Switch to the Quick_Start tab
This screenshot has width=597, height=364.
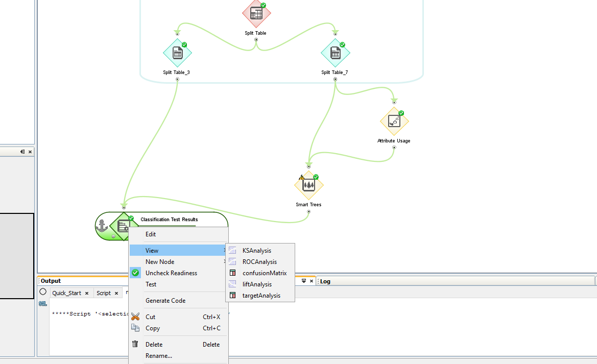[x=66, y=293]
